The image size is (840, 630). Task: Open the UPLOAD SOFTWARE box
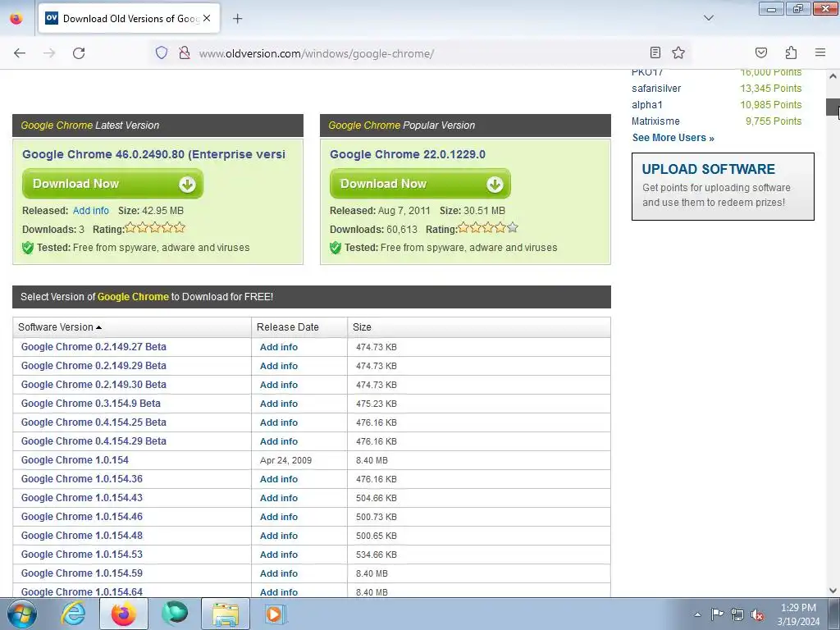click(x=723, y=186)
